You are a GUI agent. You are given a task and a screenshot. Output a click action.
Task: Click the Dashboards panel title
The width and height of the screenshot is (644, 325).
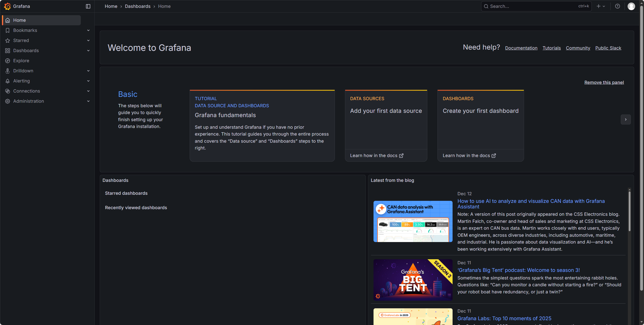pyautogui.click(x=115, y=181)
